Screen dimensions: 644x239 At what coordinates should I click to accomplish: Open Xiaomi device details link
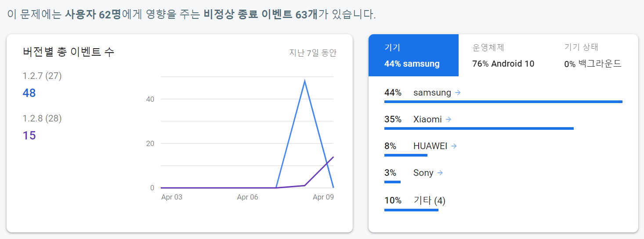(427, 119)
